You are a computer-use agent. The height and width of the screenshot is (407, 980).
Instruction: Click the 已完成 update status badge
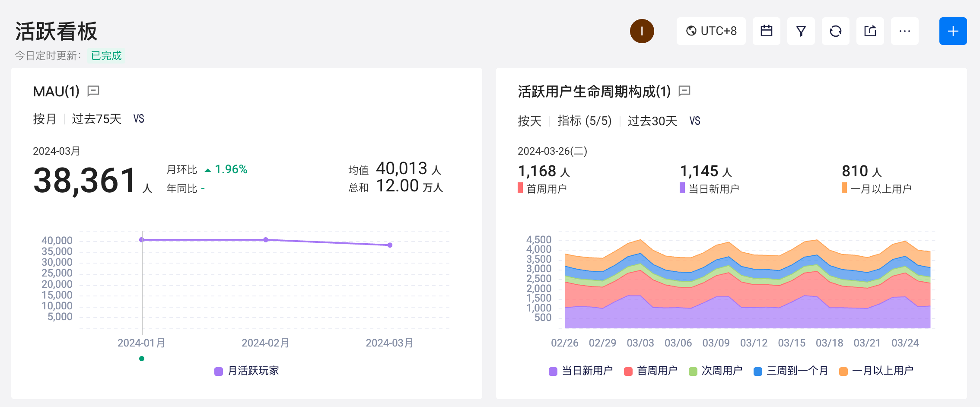pos(106,56)
